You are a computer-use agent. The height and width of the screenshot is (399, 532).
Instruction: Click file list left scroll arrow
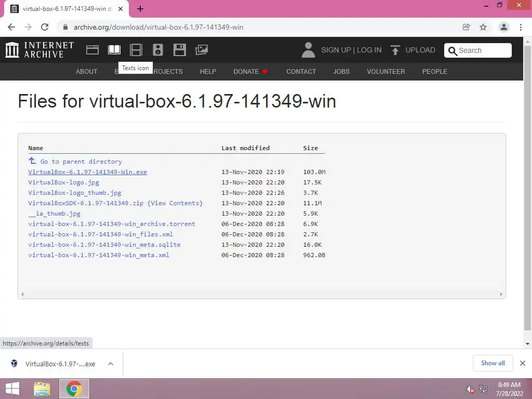point(22,294)
